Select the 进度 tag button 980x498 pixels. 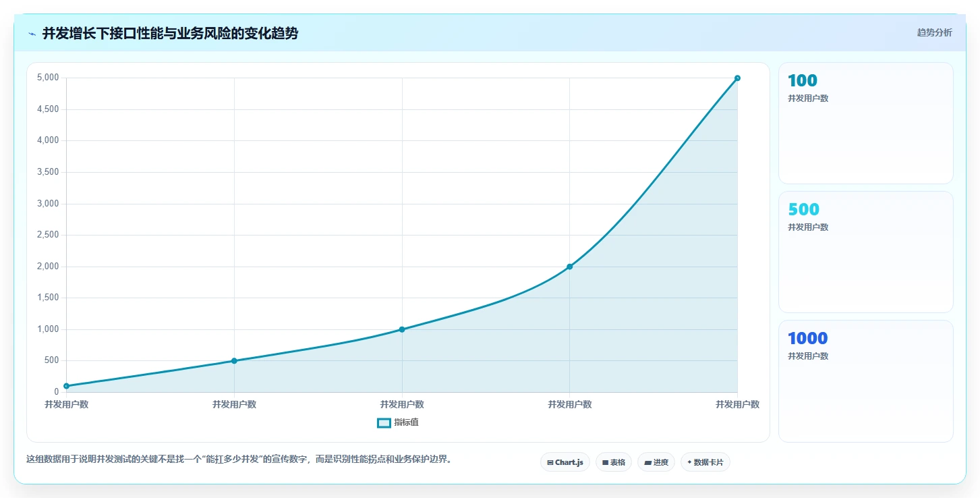(x=656, y=462)
